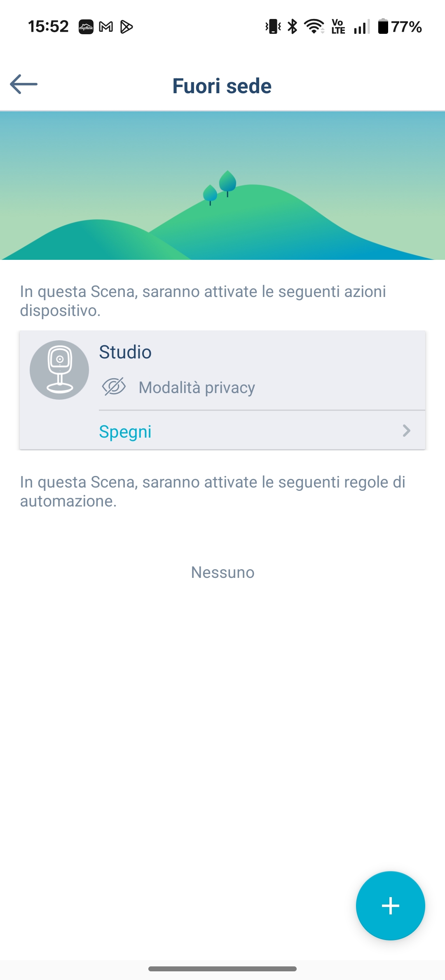Viewport: 445px width, 980px height.
Task: Tap the Studio camera device icon
Action: (59, 370)
